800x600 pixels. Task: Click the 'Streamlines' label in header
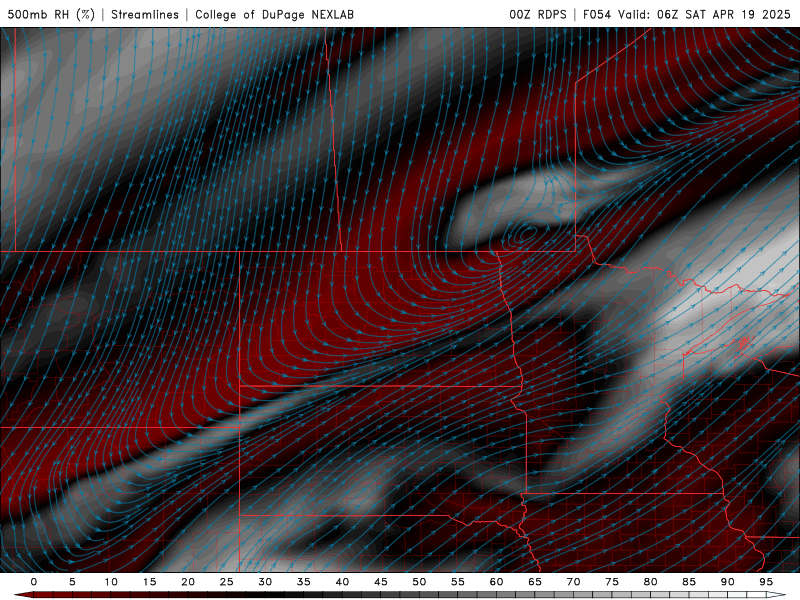pos(145,14)
